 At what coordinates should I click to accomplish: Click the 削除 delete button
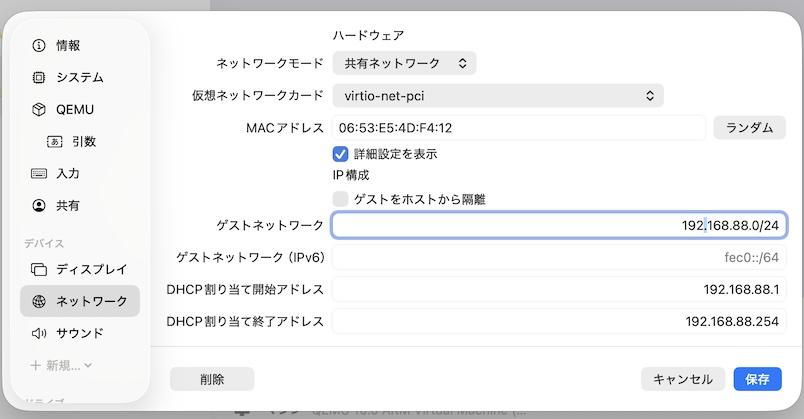tap(212, 380)
